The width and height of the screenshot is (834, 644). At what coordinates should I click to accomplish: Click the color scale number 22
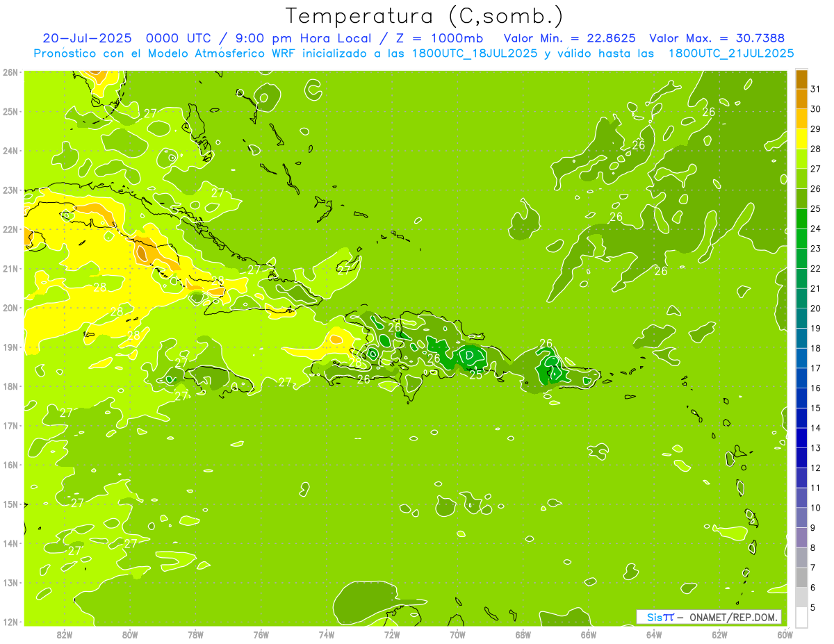point(816,269)
